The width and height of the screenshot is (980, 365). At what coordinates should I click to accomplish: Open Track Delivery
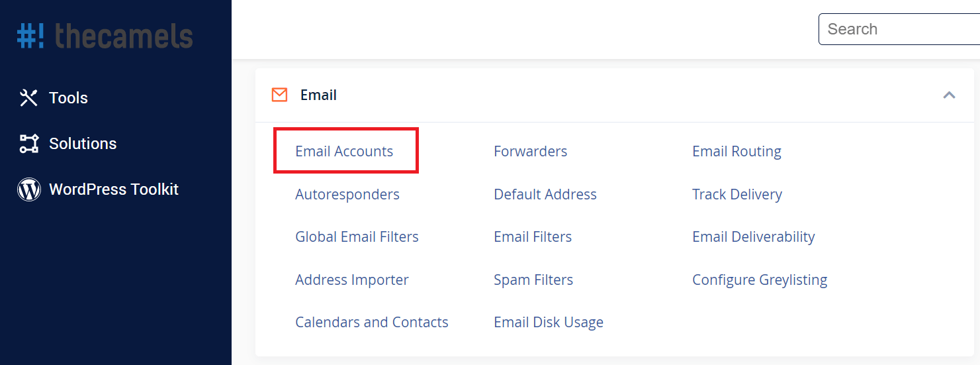pos(737,194)
